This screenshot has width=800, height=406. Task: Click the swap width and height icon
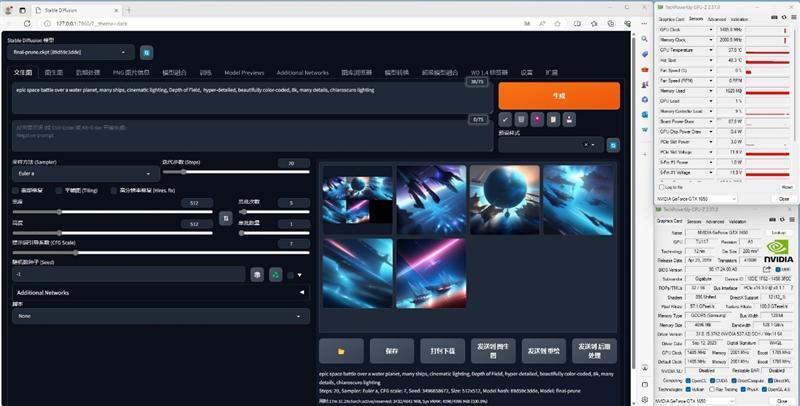click(x=225, y=217)
